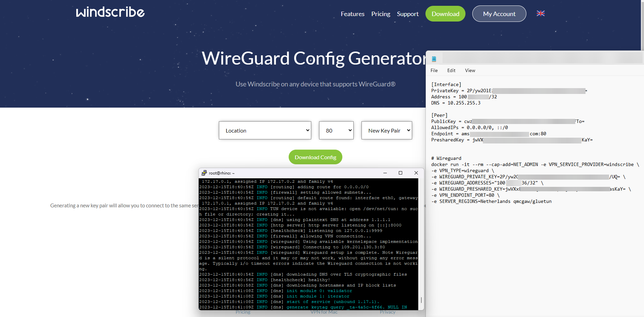Open the port 80 dropdown
Screen dimensions: 644x317
pos(336,130)
